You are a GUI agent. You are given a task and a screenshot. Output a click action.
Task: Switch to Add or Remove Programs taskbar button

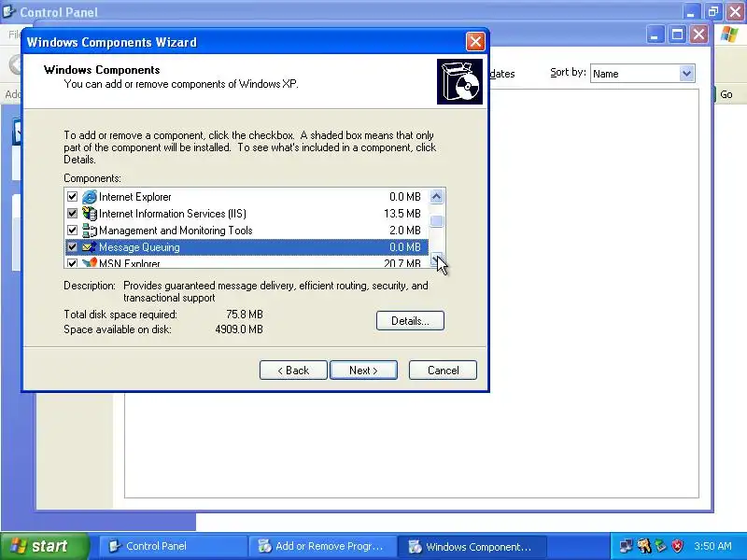click(x=322, y=546)
